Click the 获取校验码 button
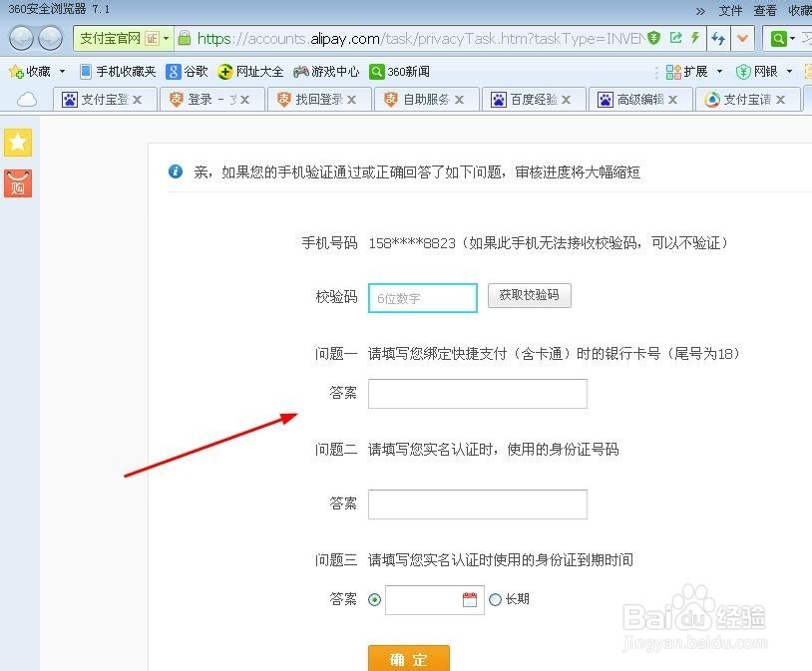The image size is (812, 671). tap(531, 295)
